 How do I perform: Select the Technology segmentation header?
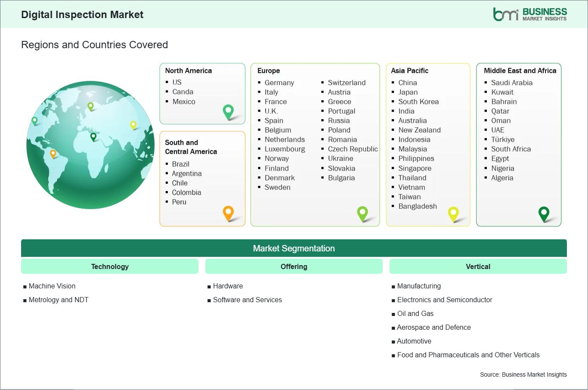pos(110,266)
